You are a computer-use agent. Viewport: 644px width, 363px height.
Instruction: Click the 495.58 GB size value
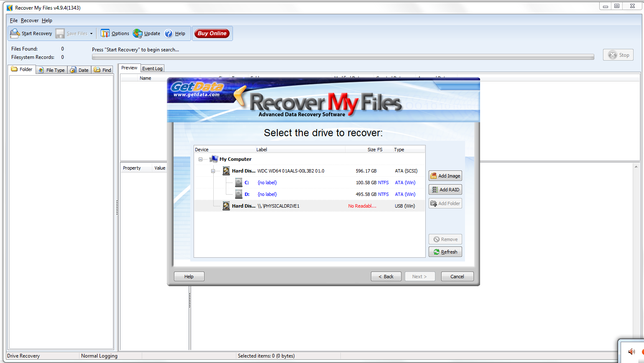point(366,194)
